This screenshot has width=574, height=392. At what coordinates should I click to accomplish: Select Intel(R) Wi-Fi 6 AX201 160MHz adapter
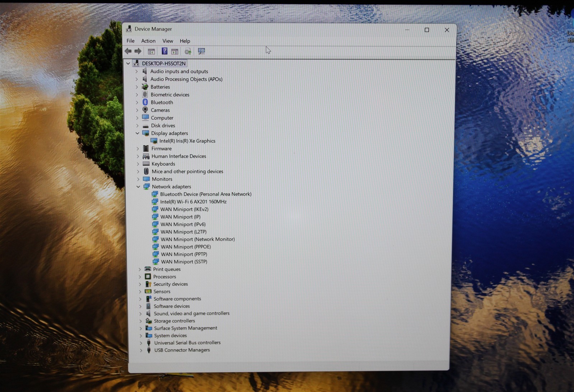click(x=193, y=202)
